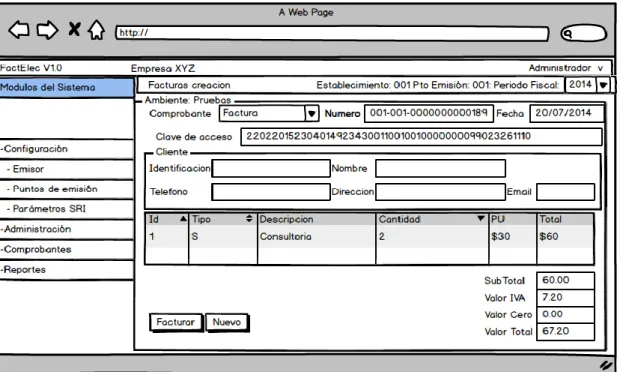Click the Clave de acceso field
620x372 pixels.
click(x=421, y=137)
